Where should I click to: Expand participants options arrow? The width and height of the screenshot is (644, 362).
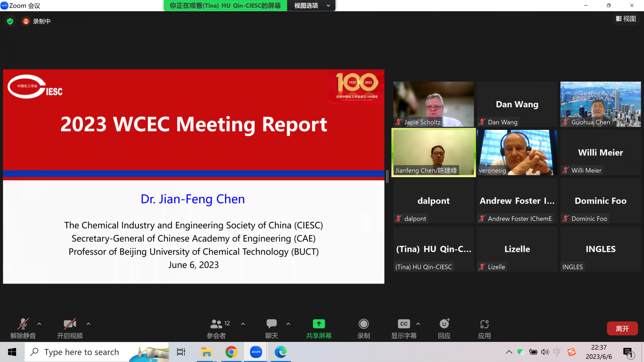(243, 324)
